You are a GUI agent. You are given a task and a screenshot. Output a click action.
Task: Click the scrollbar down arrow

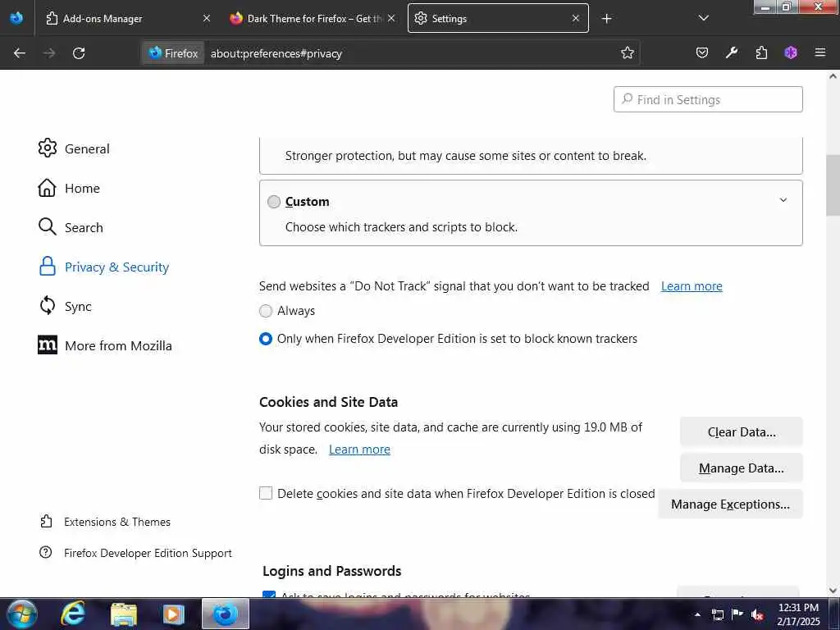point(833,591)
